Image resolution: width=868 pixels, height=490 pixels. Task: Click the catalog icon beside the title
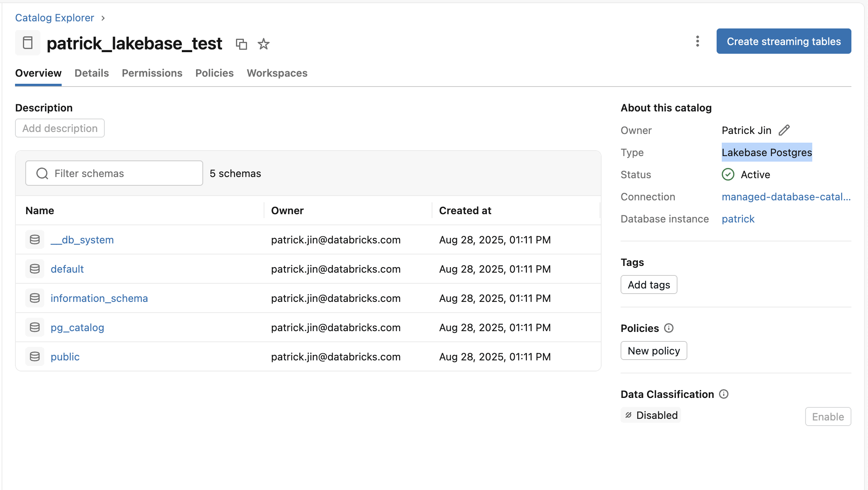coord(28,43)
